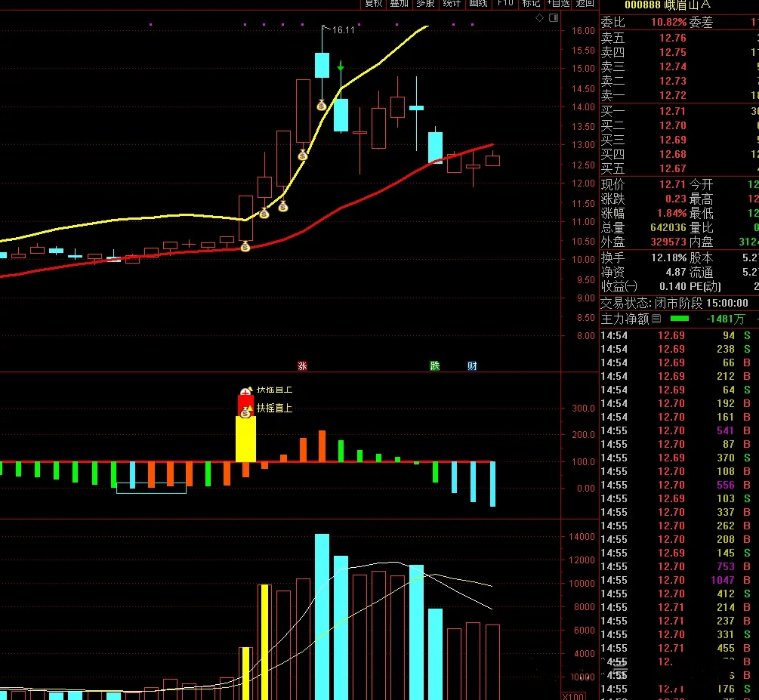Click the green down arrow sell signal
The width and height of the screenshot is (759, 700).
tap(341, 68)
